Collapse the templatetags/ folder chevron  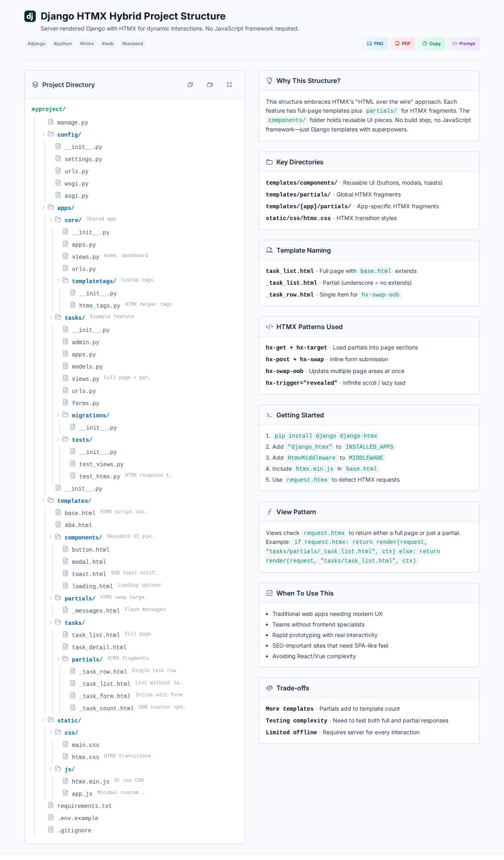point(58,281)
